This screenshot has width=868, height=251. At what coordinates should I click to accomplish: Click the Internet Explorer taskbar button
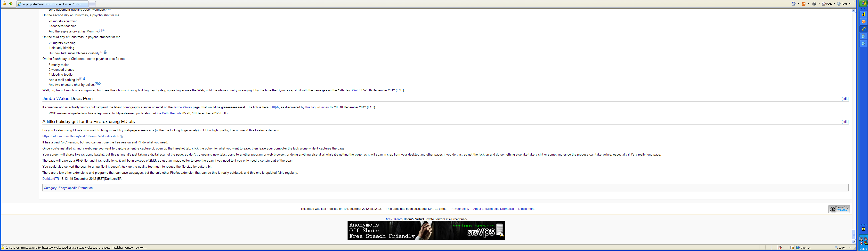(864, 29)
